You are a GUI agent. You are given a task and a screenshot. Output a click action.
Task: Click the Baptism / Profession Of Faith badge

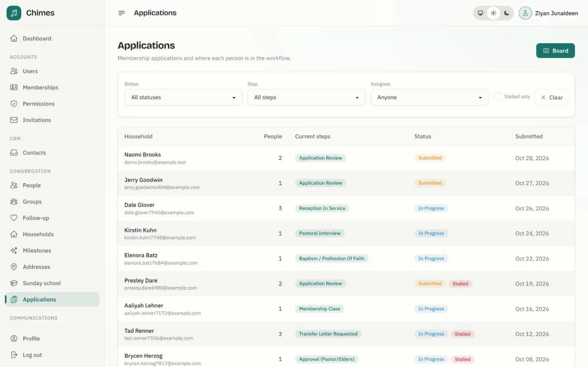point(331,259)
